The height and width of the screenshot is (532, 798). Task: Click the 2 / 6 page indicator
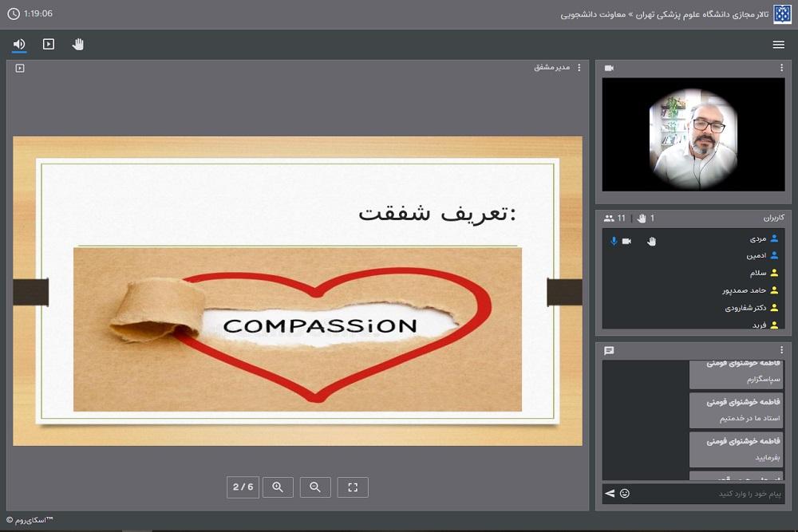[x=243, y=487]
